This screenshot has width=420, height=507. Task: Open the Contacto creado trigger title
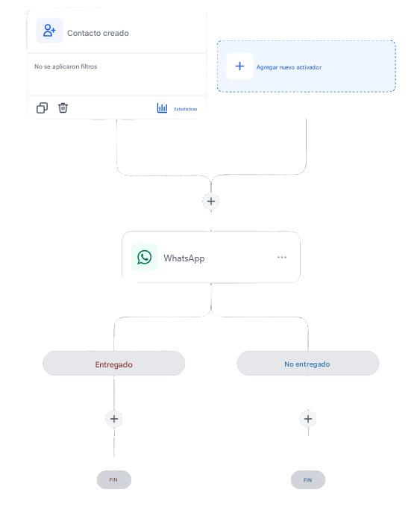point(98,33)
